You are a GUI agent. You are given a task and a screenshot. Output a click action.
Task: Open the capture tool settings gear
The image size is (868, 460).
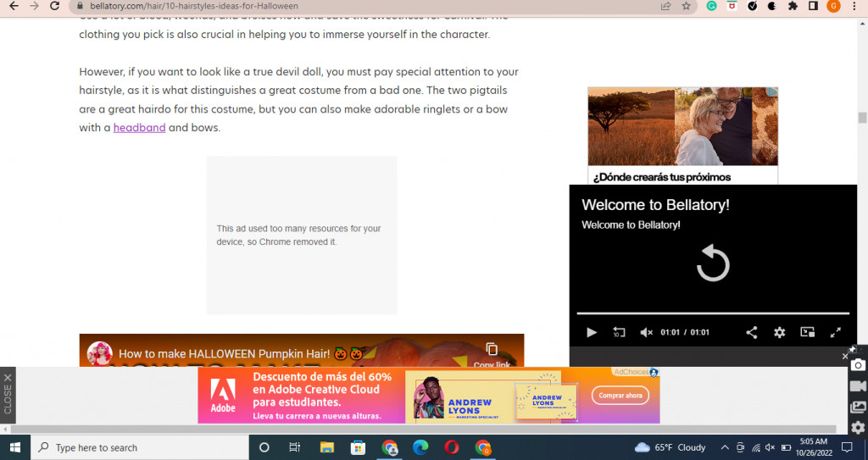858,427
